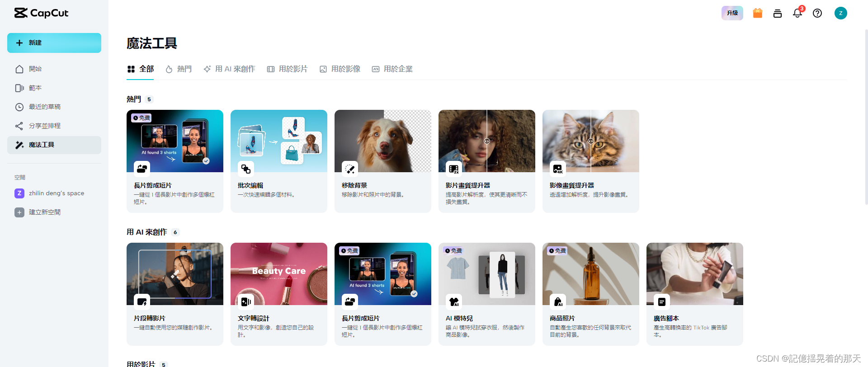Open the 商品照片 bottle thumbnail
868x367 pixels.
(x=591, y=274)
